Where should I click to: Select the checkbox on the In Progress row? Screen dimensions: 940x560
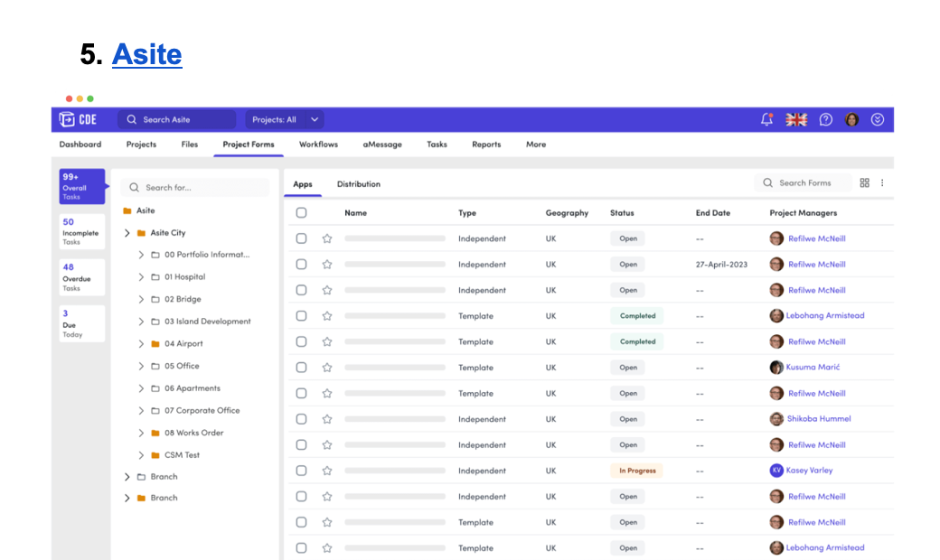coord(301,471)
